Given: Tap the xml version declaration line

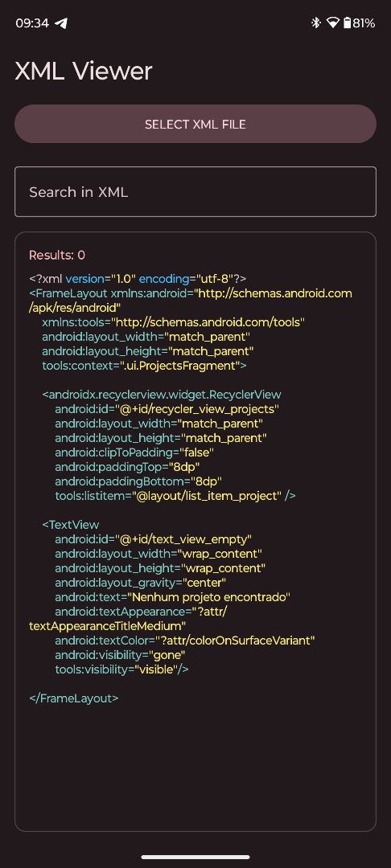Looking at the screenshot, I should click(138, 278).
